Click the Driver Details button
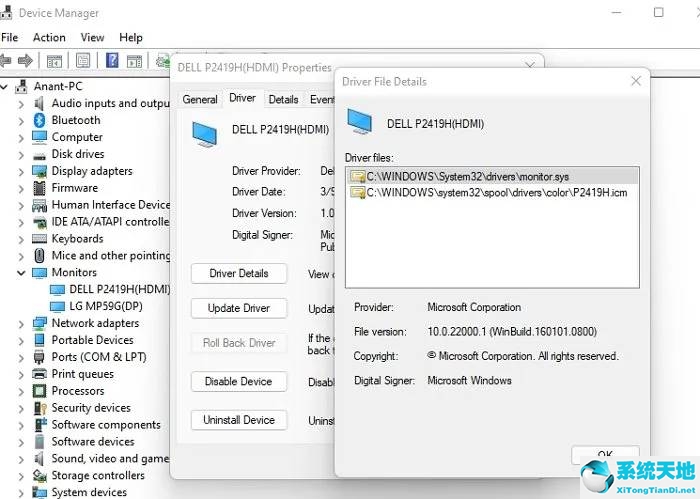700x499 pixels. point(239,273)
